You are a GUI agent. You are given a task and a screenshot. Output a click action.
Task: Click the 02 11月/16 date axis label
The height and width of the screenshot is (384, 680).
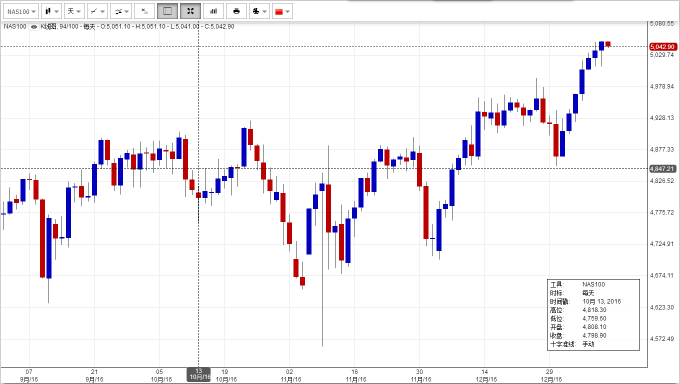(290, 376)
